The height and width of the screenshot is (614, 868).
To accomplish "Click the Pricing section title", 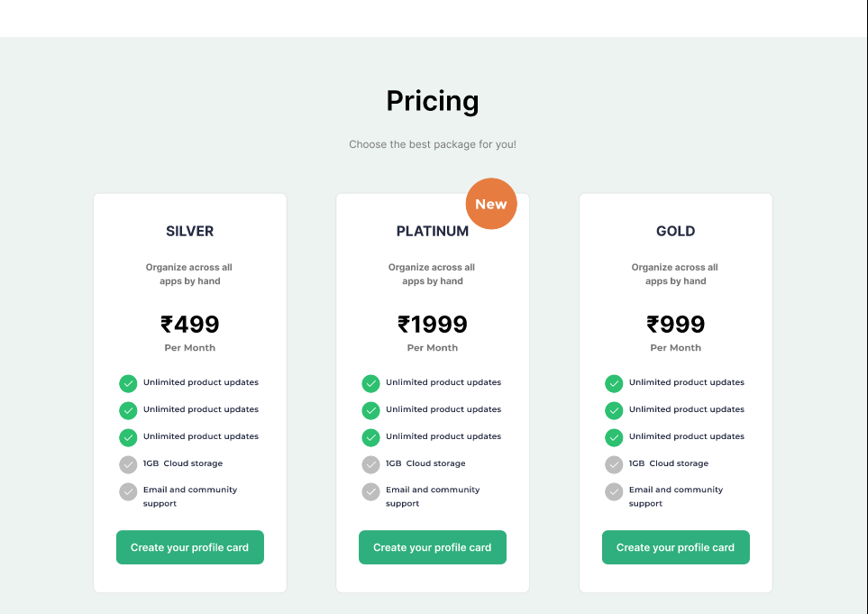I will click(433, 101).
